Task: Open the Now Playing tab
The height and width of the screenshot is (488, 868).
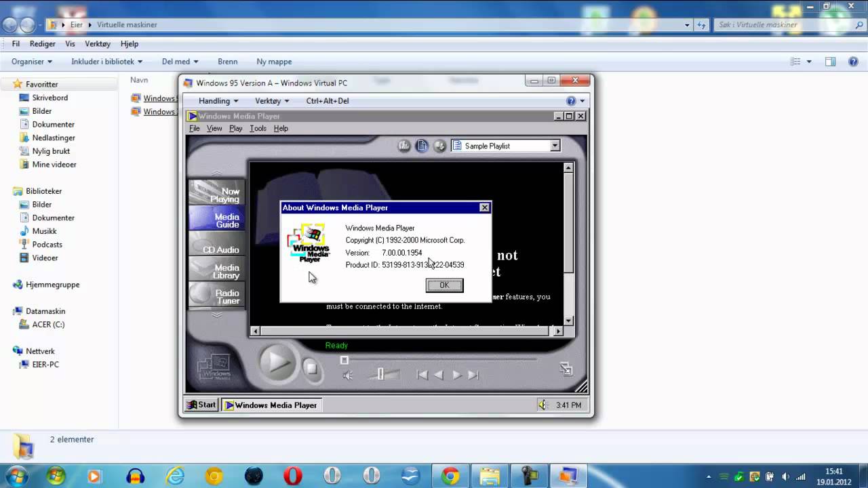Action: coord(216,194)
